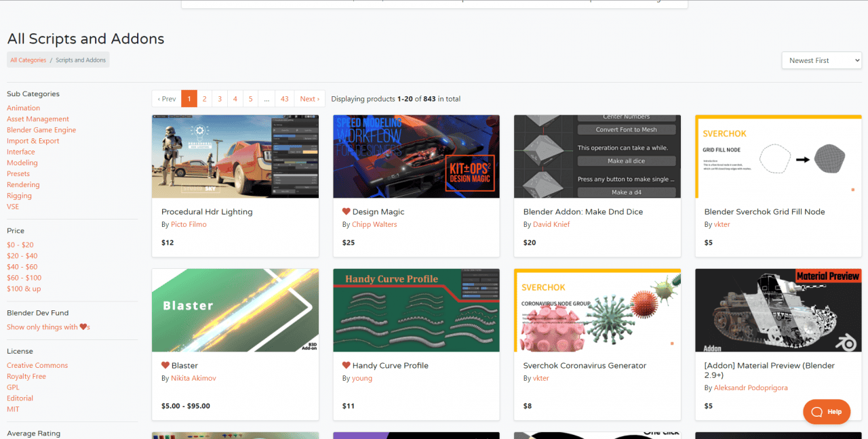The width and height of the screenshot is (868, 439).
Task: Open the Rigging subcategory
Action: click(x=19, y=195)
